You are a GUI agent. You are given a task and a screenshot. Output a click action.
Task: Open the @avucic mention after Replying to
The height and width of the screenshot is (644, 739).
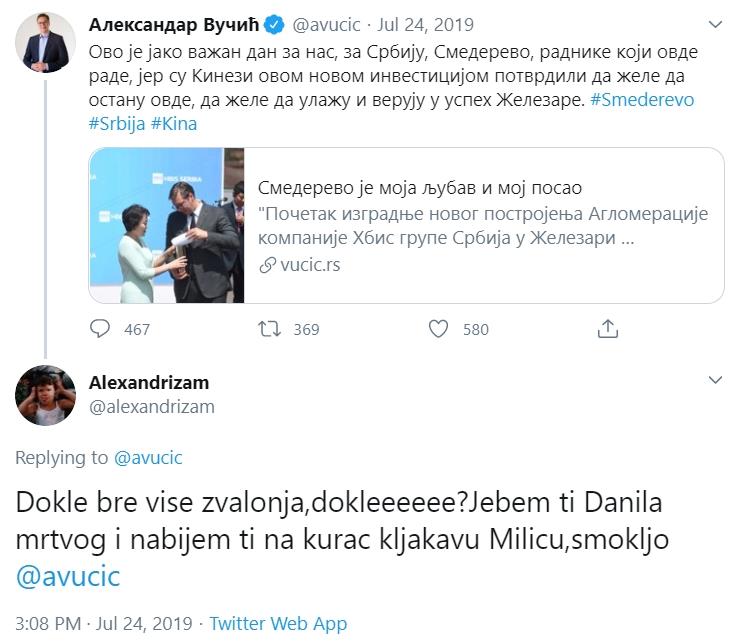coord(148,458)
